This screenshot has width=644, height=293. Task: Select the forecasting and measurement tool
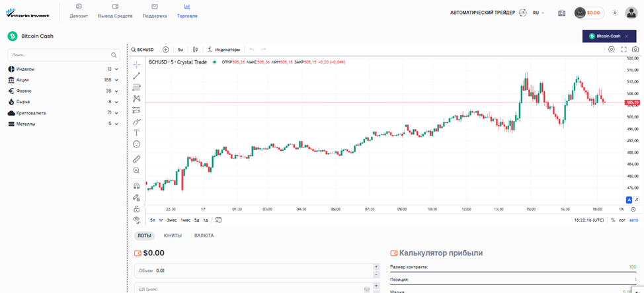[x=137, y=110]
